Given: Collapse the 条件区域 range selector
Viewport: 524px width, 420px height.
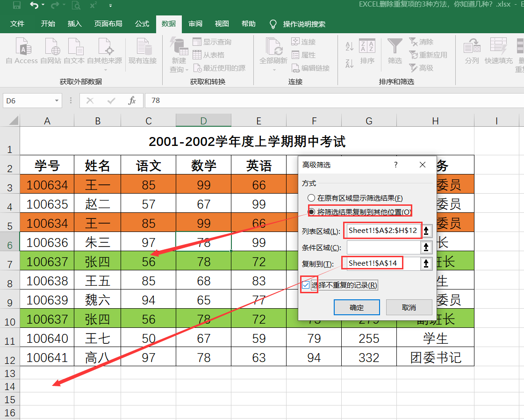Looking at the screenshot, I should click(x=426, y=247).
